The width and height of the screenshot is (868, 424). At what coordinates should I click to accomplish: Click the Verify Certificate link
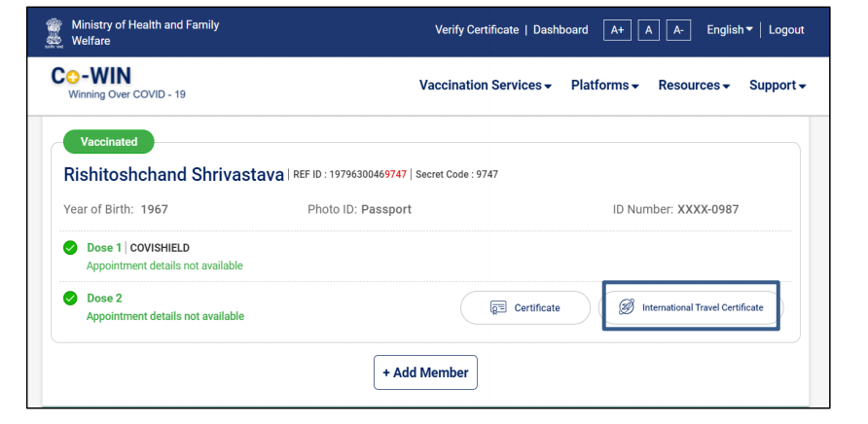coord(477,30)
